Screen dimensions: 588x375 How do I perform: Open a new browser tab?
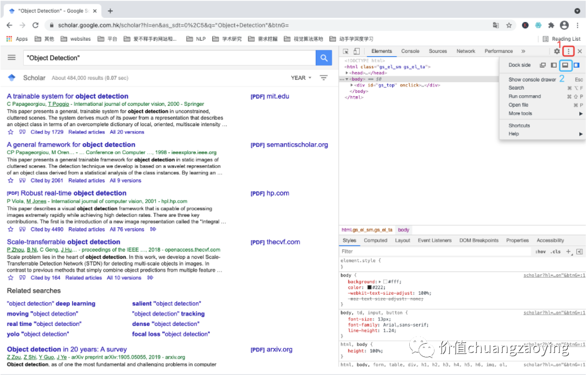click(110, 11)
